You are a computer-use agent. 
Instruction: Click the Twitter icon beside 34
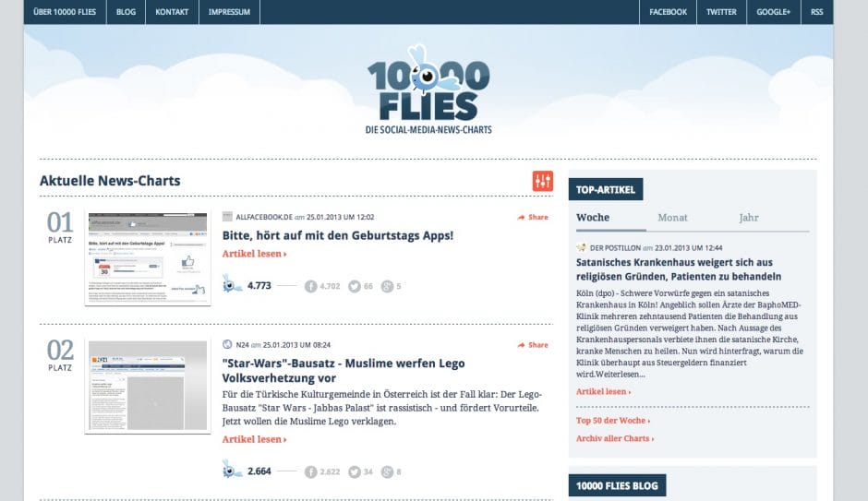[355, 471]
